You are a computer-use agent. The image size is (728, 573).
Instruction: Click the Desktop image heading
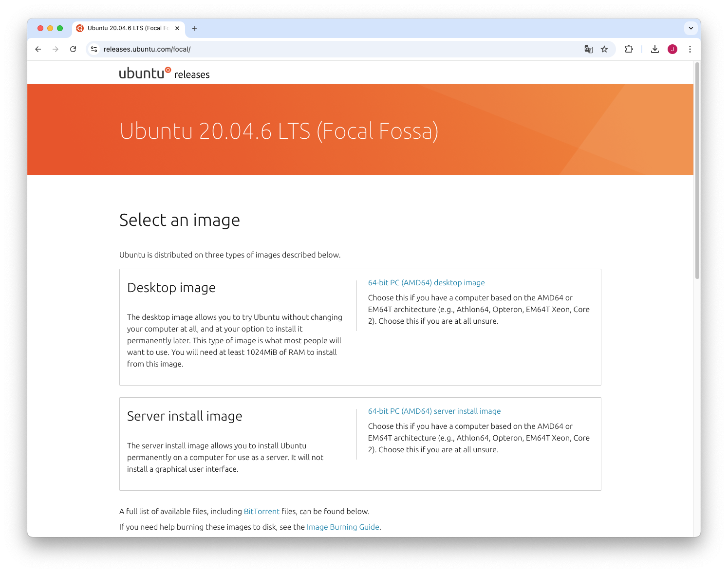171,288
